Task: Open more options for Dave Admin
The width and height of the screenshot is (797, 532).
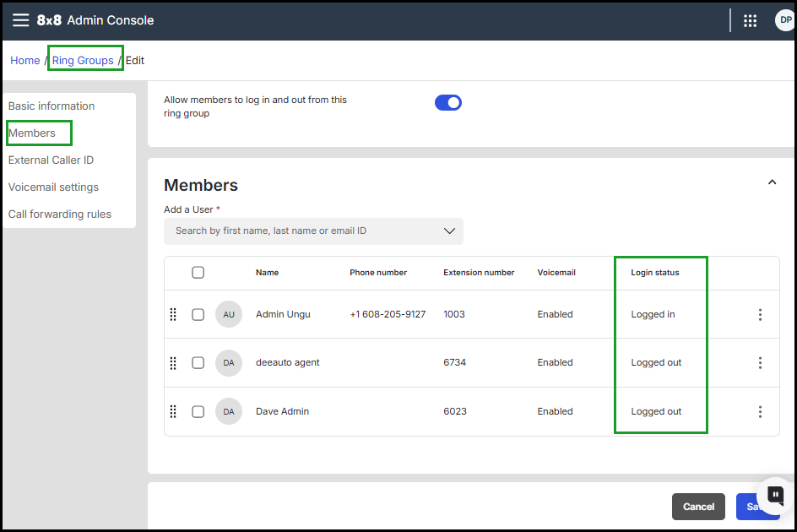Action: tap(760, 412)
